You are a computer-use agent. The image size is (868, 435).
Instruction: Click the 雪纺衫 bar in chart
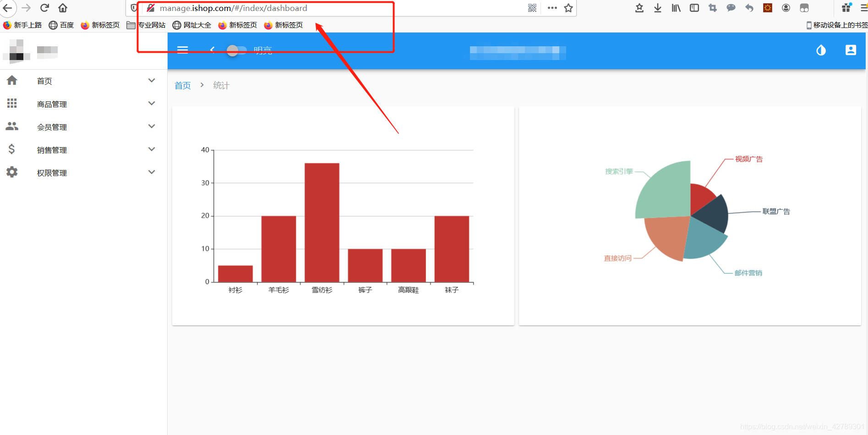point(322,222)
